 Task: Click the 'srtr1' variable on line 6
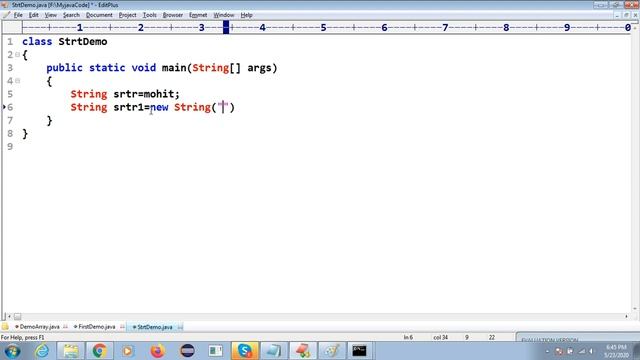(x=129, y=107)
